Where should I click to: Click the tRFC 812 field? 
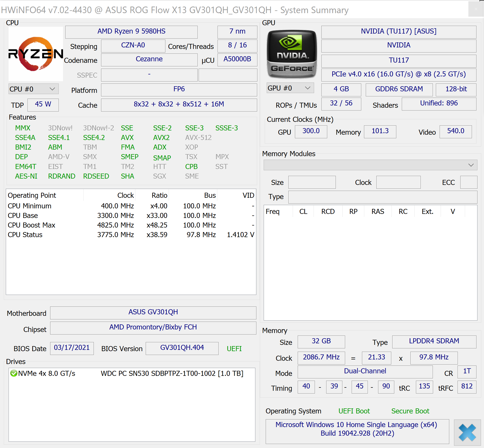click(x=467, y=387)
